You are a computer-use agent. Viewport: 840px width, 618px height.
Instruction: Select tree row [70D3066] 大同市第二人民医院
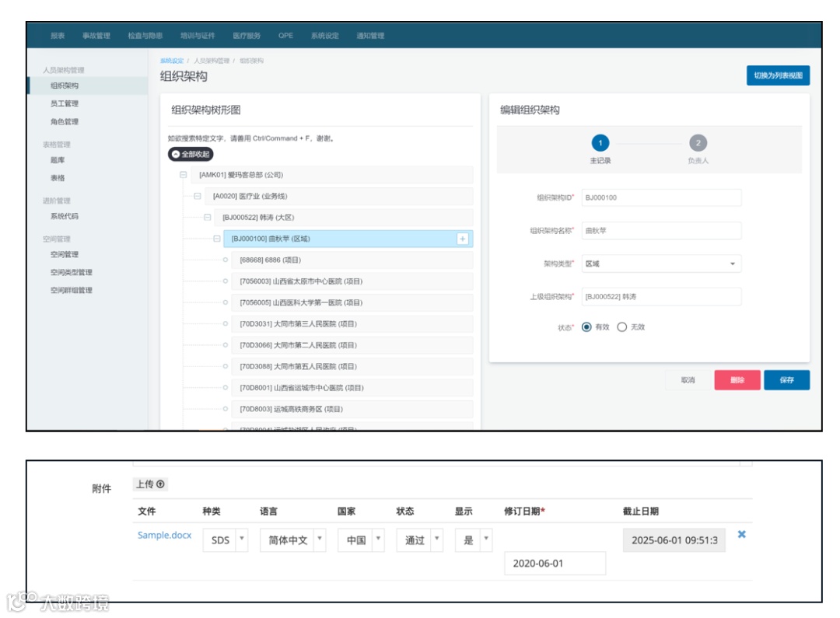(352, 345)
